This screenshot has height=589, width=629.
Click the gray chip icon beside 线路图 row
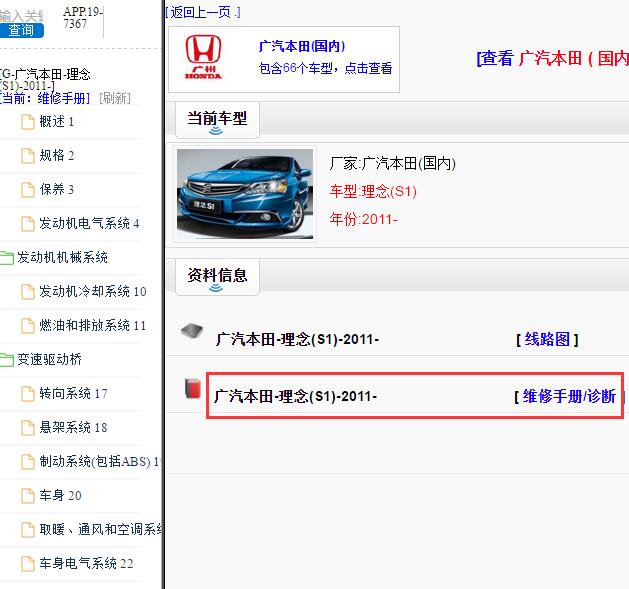click(192, 332)
